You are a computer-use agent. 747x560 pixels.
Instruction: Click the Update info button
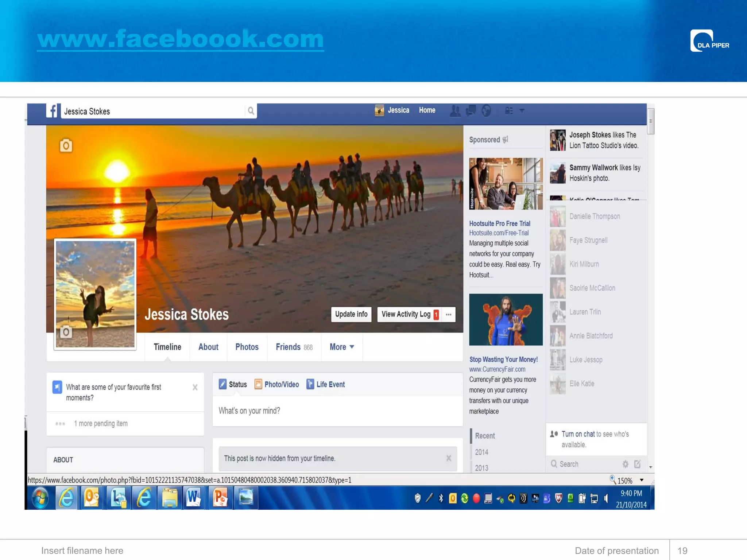click(351, 314)
